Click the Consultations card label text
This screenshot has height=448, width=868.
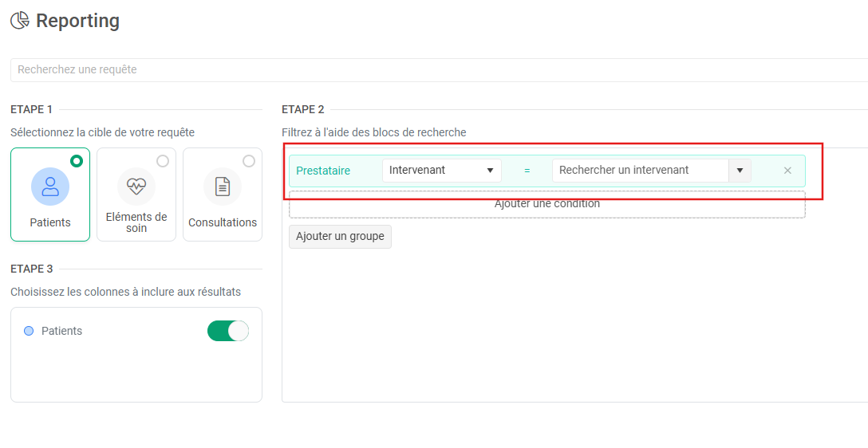(x=223, y=222)
